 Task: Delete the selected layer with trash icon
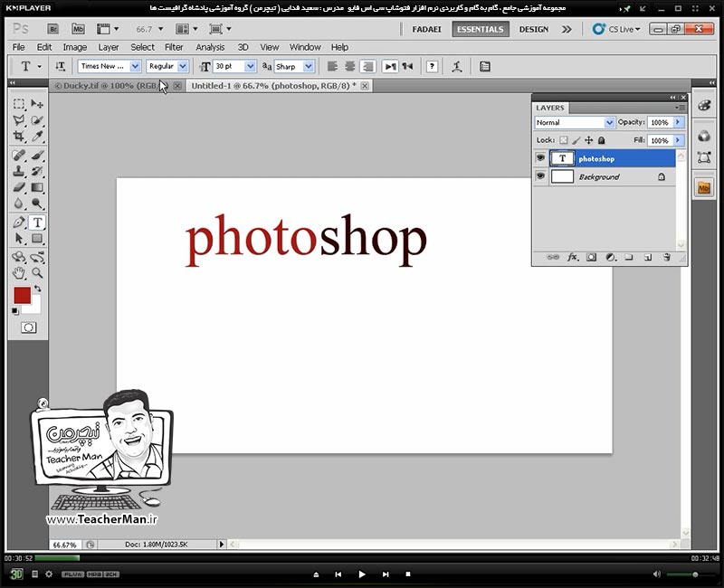pos(667,258)
